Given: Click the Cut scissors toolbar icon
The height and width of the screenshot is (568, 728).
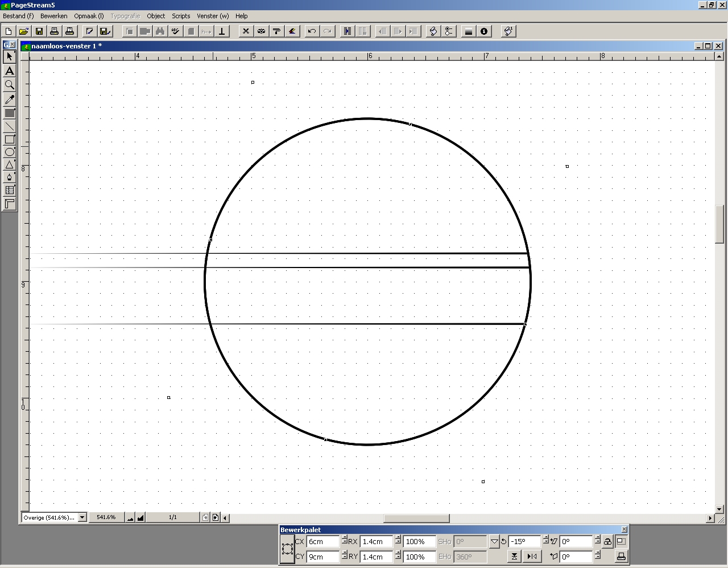Looking at the screenshot, I should pyautogui.click(x=246, y=31).
